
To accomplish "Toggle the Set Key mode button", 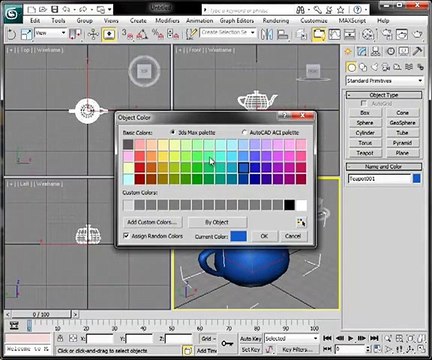I will [251, 350].
